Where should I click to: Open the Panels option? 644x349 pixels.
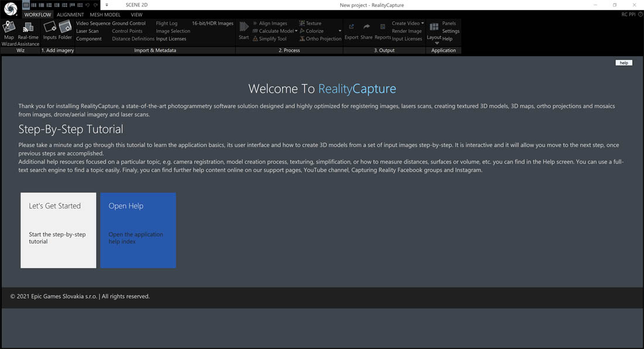click(x=449, y=23)
